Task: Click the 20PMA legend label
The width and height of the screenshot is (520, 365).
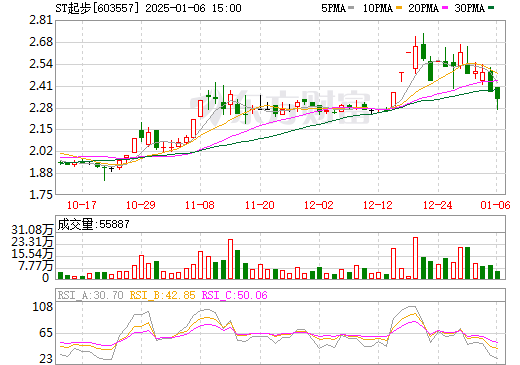Action: (423, 8)
